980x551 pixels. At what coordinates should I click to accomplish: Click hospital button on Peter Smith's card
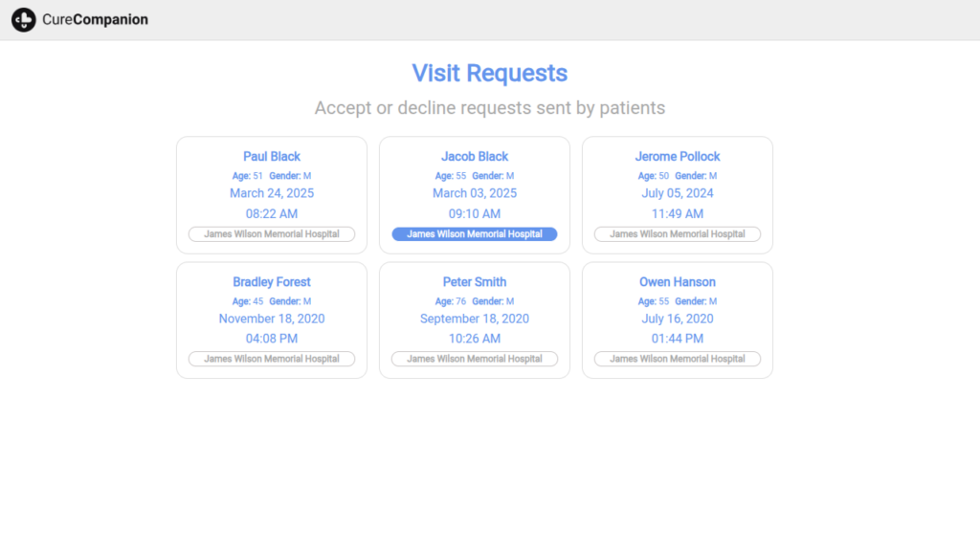(x=475, y=359)
